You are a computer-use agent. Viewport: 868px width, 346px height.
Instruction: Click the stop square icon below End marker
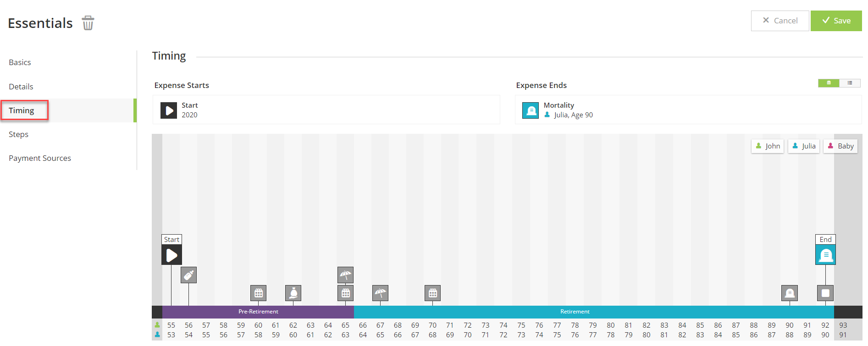point(825,293)
